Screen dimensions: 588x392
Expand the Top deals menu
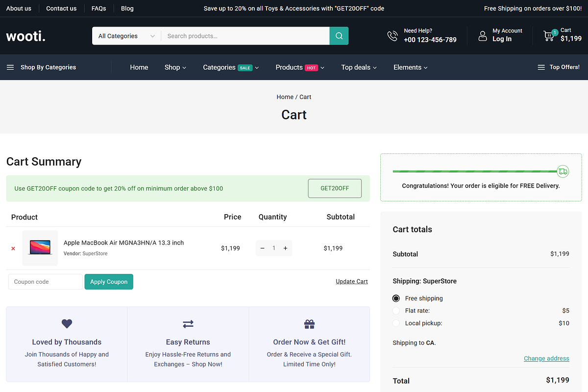pyautogui.click(x=359, y=68)
